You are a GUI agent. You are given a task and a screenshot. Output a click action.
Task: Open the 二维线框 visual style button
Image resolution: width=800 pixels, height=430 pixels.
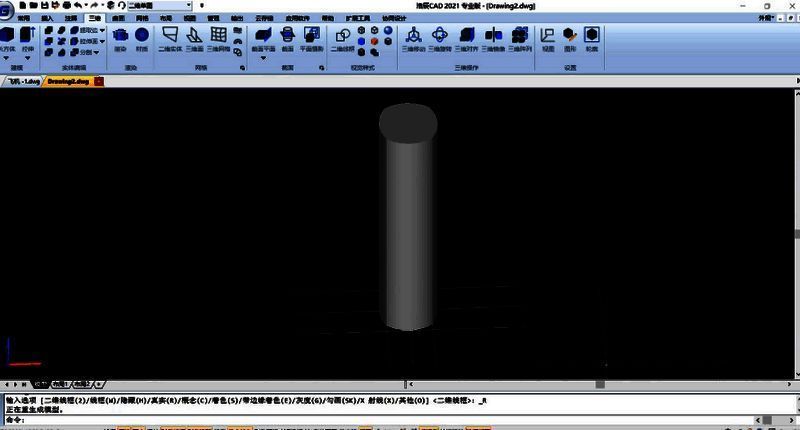(x=342, y=39)
